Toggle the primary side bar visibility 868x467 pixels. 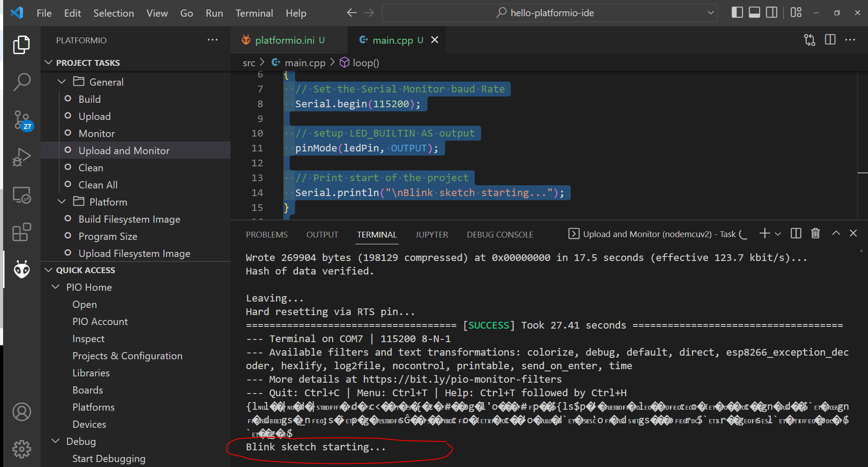737,12
